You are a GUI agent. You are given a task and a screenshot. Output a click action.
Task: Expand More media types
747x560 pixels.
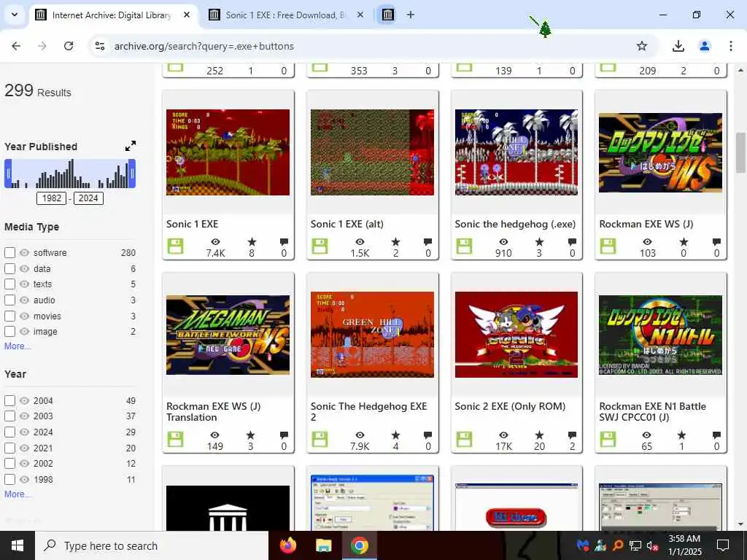point(18,346)
